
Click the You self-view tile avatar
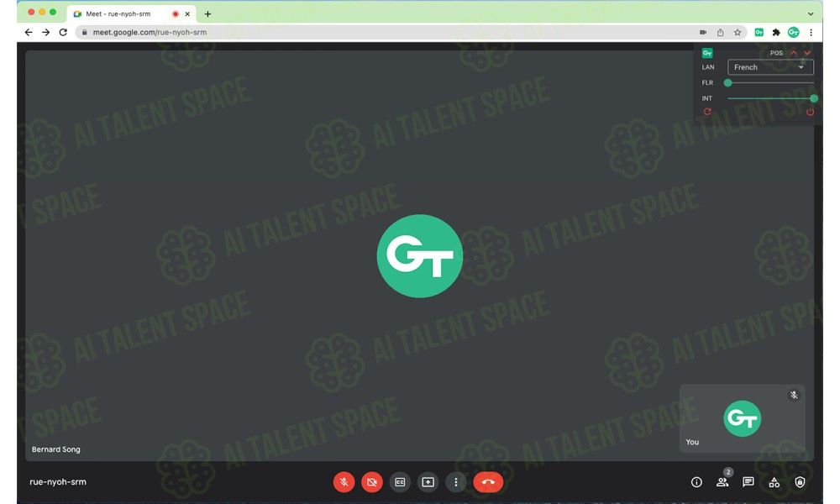[x=742, y=418]
